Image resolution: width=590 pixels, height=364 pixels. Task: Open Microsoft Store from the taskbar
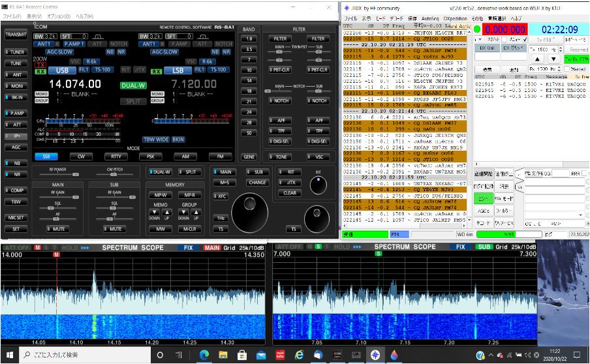tap(242, 355)
